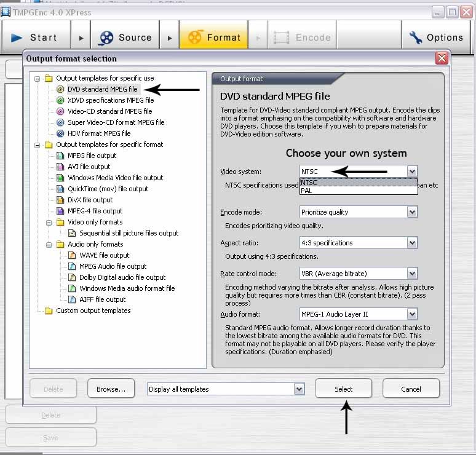
Task: Select Custom output templates folder
Action: tap(93, 311)
